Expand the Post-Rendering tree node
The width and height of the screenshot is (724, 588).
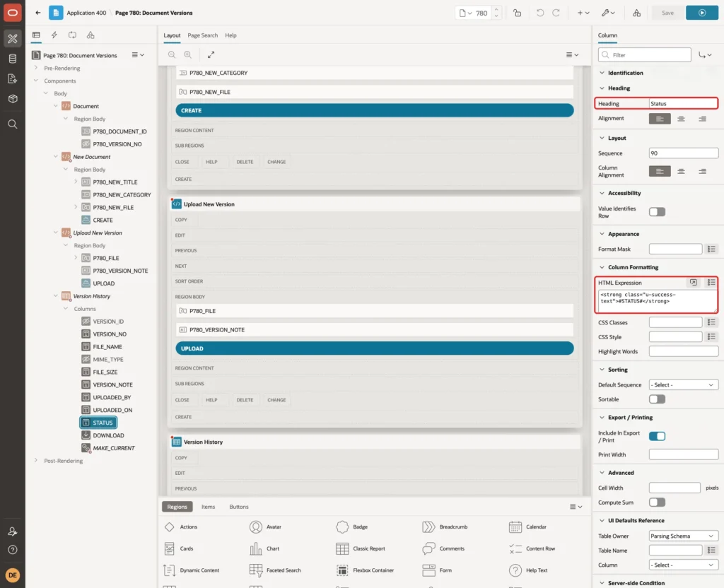tap(35, 460)
